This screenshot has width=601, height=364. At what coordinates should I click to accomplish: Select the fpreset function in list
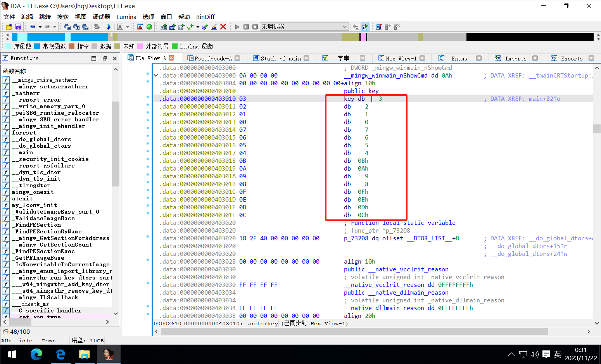[x=24, y=133]
